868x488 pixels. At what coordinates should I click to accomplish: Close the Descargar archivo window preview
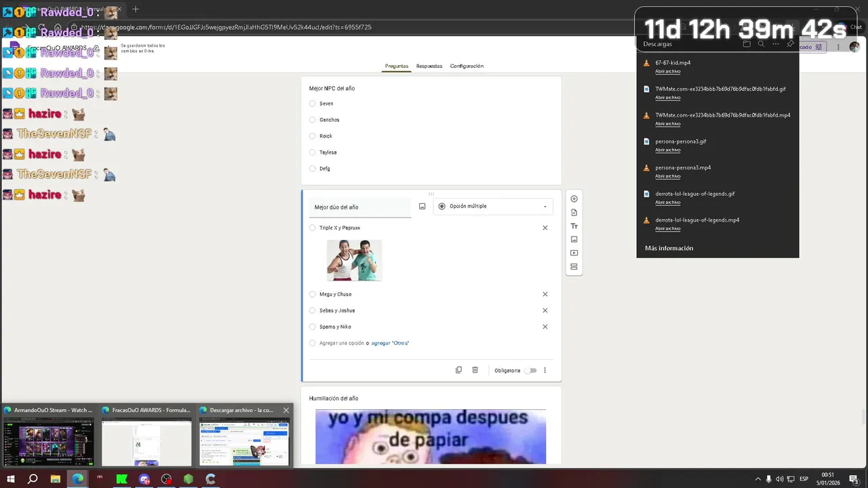pyautogui.click(x=285, y=410)
